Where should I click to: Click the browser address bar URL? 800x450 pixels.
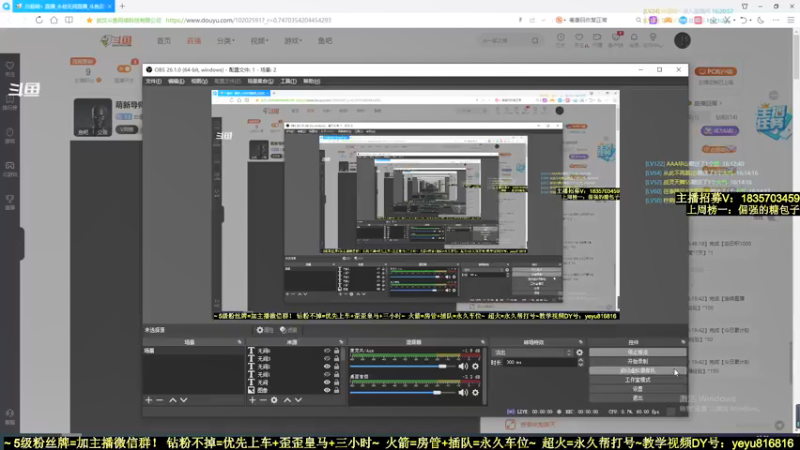(x=248, y=20)
